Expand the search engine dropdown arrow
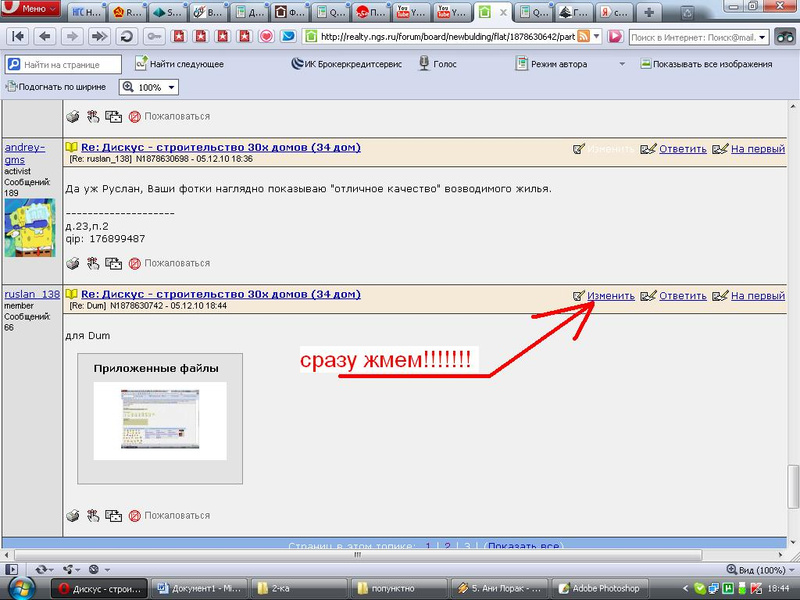 (763, 37)
